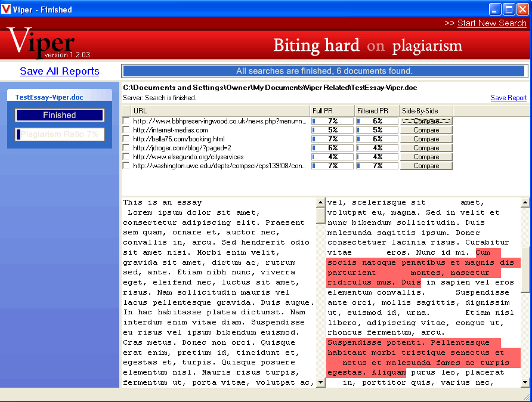Compare the bbhpreservingwood.co.uk result side-by-side
Screen dimensions: 532x402
pyautogui.click(x=426, y=121)
